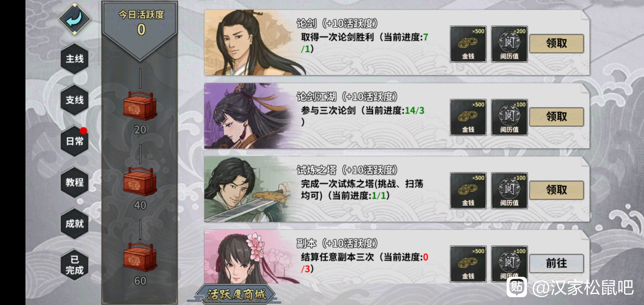This screenshot has height=305, width=644.
Task: Open the 活跃度商城 shop banner
Action: pyautogui.click(x=236, y=294)
